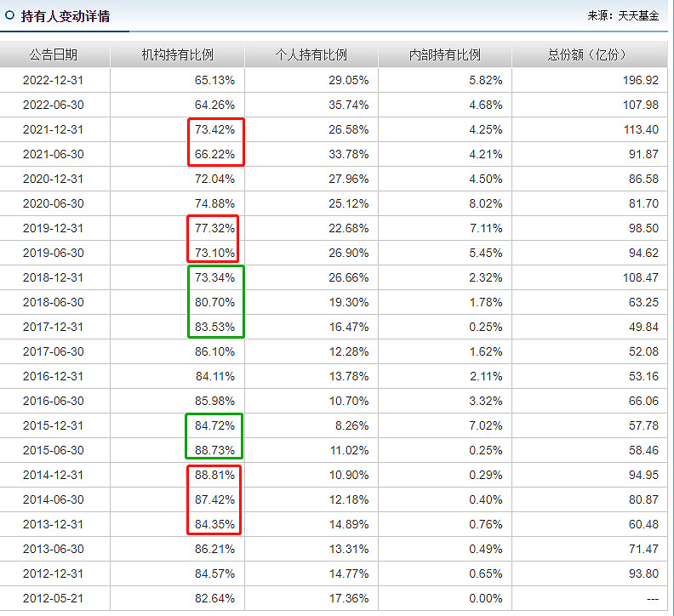Screen dimensions: 674x616
Task: Click total shares value 113.40
Action: tap(641, 129)
